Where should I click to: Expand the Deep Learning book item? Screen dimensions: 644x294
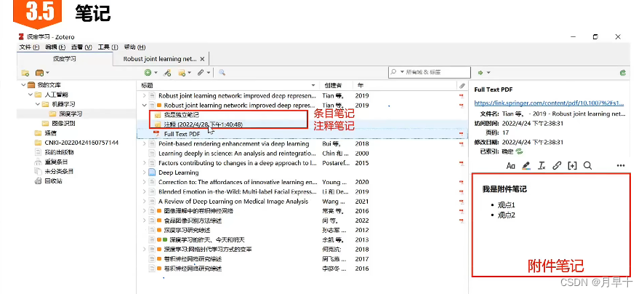[144, 172]
